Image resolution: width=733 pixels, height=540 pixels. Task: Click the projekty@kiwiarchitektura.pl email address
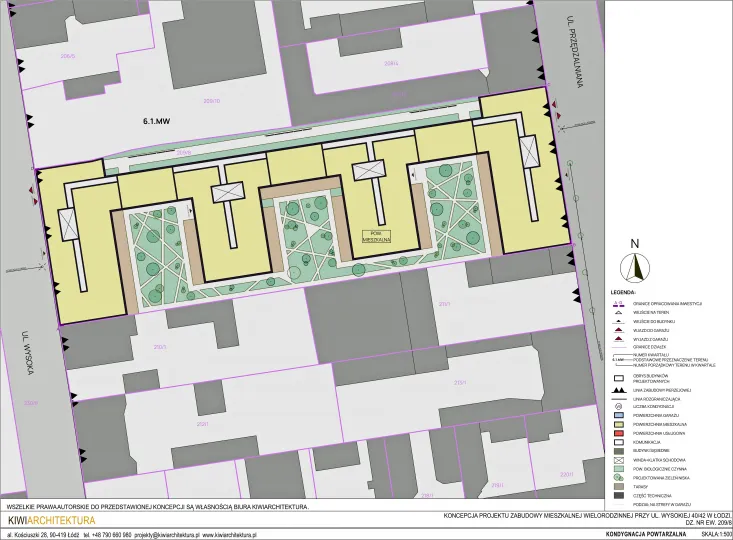coord(177,535)
